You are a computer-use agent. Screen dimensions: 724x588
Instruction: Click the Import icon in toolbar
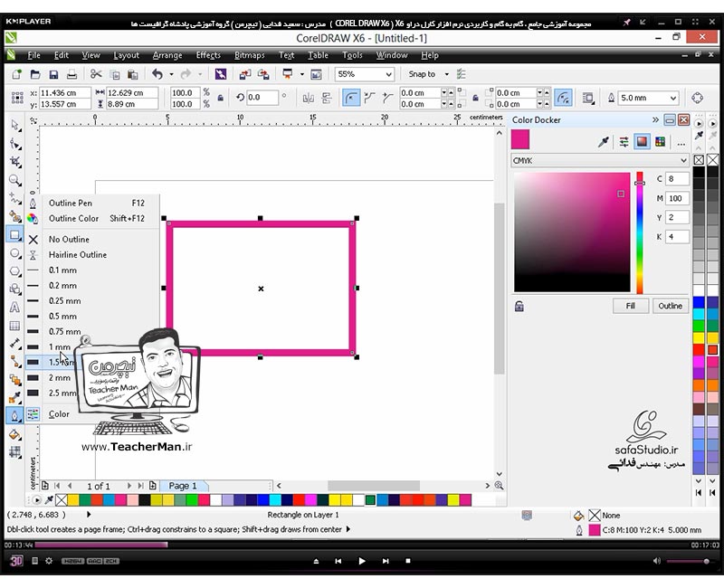(x=245, y=74)
